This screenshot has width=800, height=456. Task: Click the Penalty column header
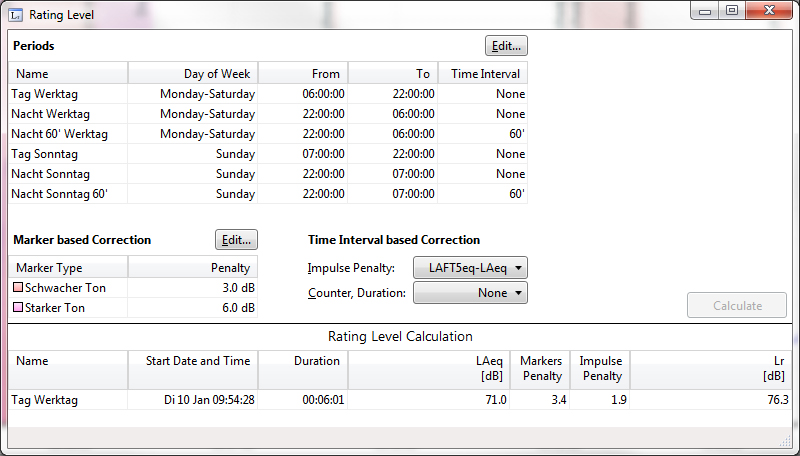[192, 268]
